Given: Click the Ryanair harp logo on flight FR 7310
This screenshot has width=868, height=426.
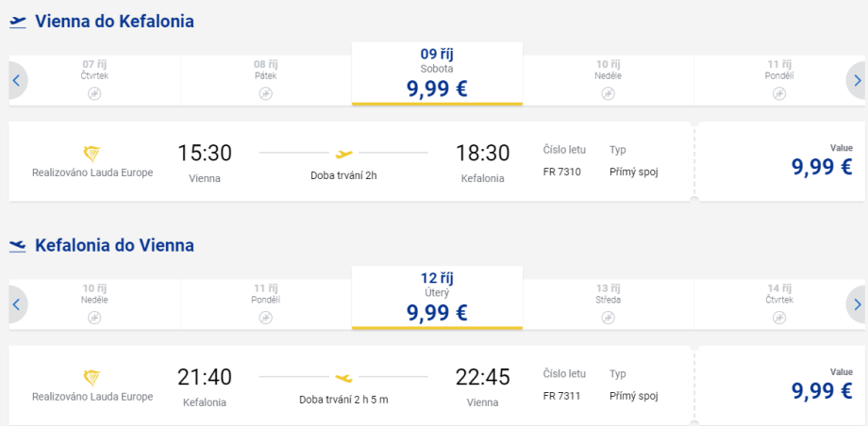Looking at the screenshot, I should [92, 154].
